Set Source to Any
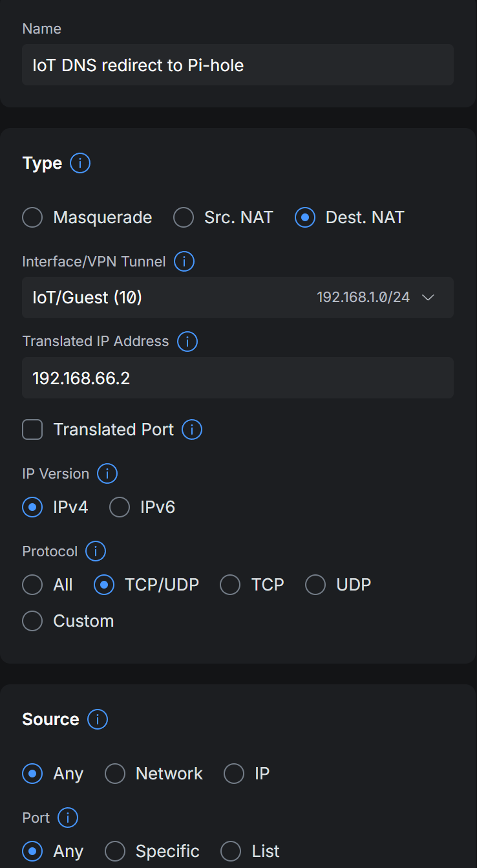This screenshot has width=477, height=868. tap(32, 774)
